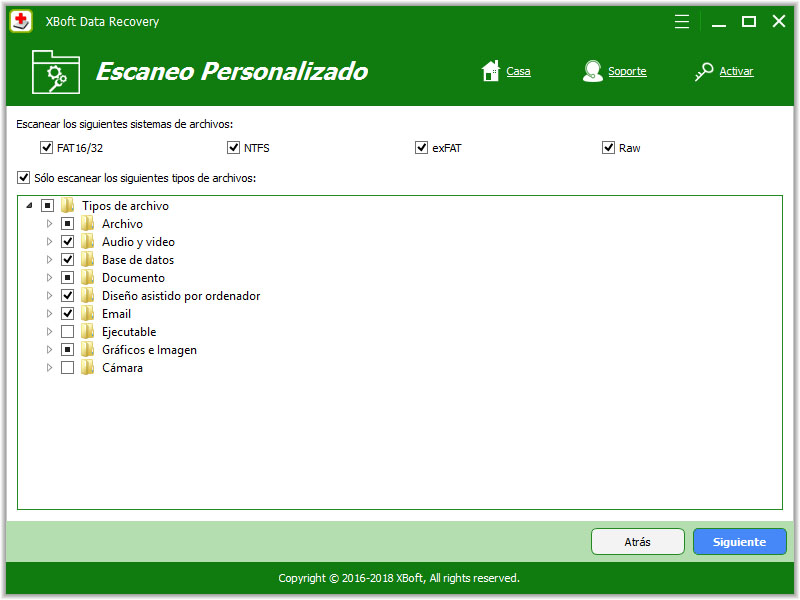Uncheck the exFAT file system
Image resolution: width=800 pixels, height=600 pixels.
pos(421,147)
